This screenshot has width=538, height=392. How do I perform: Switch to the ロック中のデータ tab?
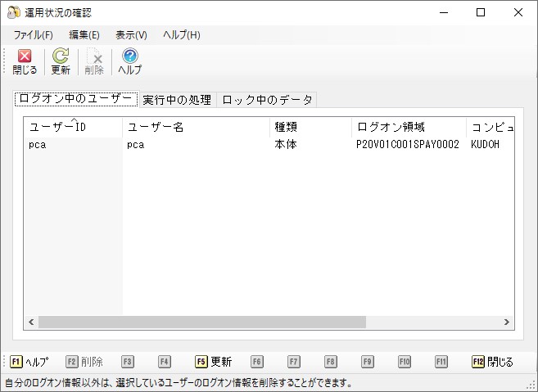pos(267,100)
